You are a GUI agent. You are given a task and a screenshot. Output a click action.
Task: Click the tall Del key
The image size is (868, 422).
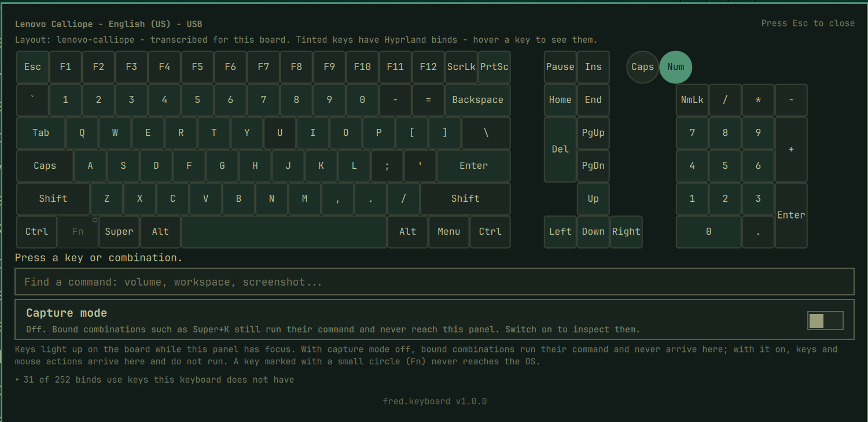[x=560, y=150]
